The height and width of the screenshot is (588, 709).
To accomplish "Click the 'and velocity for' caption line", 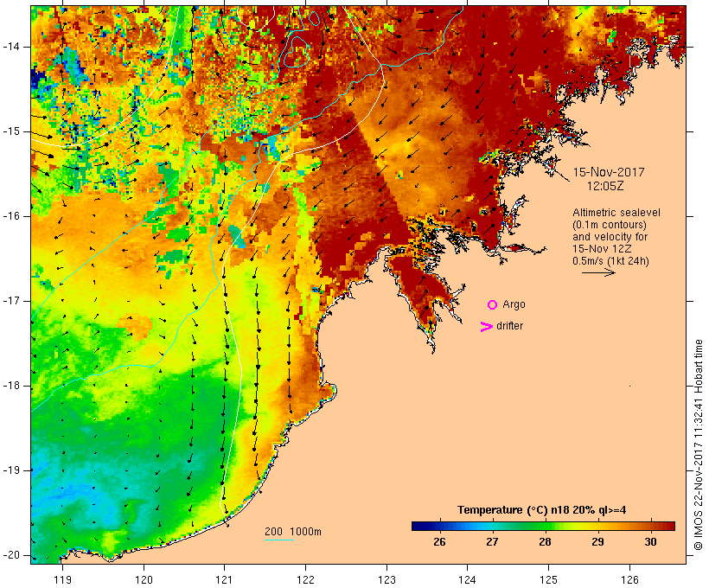I will click(610, 237).
